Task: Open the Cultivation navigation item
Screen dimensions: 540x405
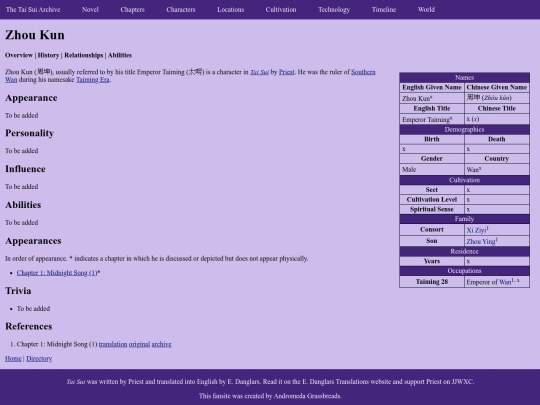Action: click(x=281, y=10)
